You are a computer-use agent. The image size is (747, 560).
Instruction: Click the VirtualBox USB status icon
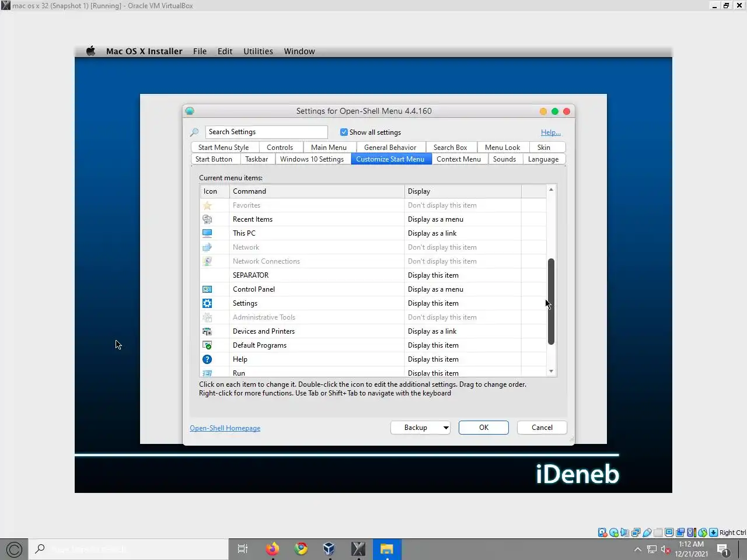pos(647,533)
